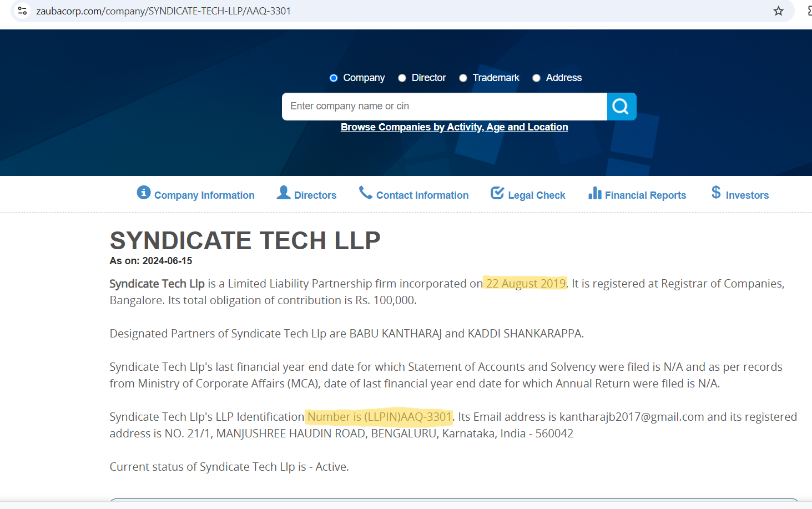Click the highlighted '(LLPIN)AAQ-3301' number
This screenshot has height=509, width=812.
[x=408, y=417]
